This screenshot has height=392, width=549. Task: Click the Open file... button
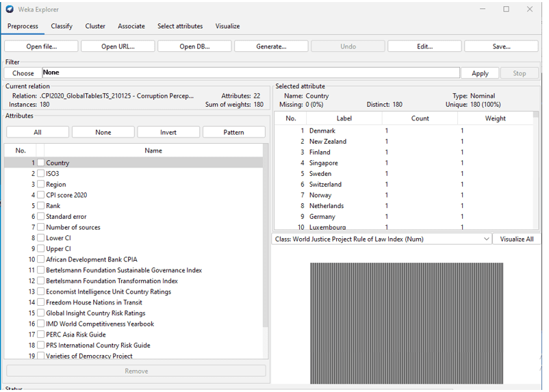click(41, 47)
